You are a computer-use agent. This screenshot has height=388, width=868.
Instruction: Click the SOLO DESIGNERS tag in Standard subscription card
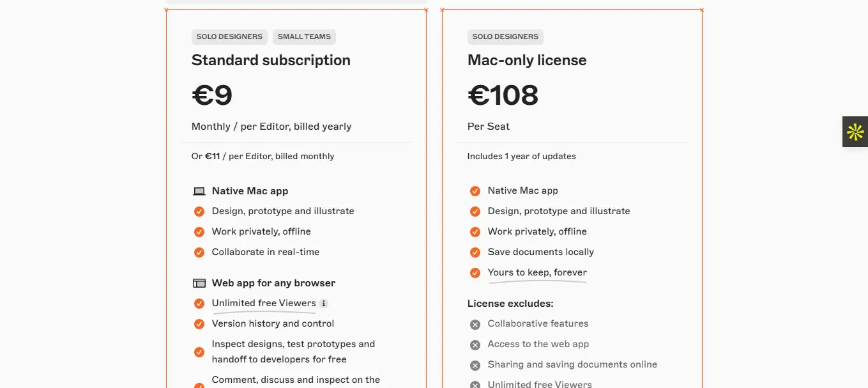click(229, 37)
